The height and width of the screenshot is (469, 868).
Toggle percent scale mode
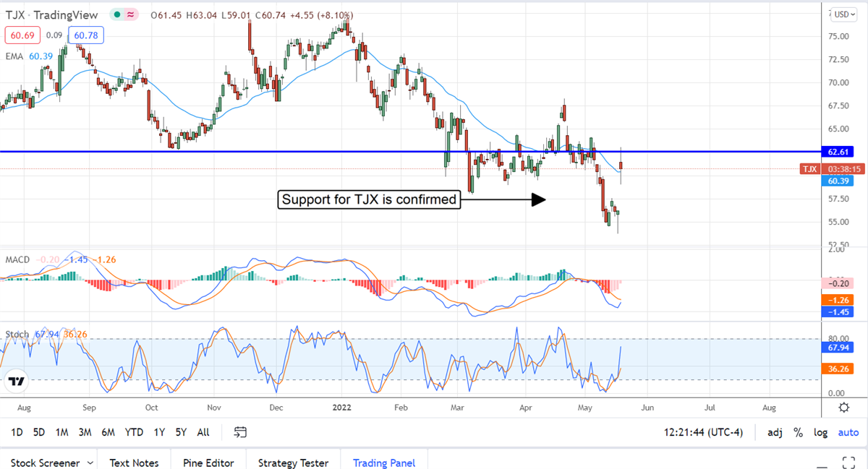798,432
